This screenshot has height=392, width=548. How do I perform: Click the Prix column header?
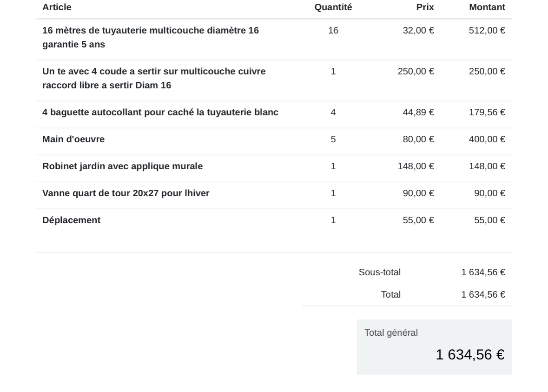pyautogui.click(x=425, y=7)
